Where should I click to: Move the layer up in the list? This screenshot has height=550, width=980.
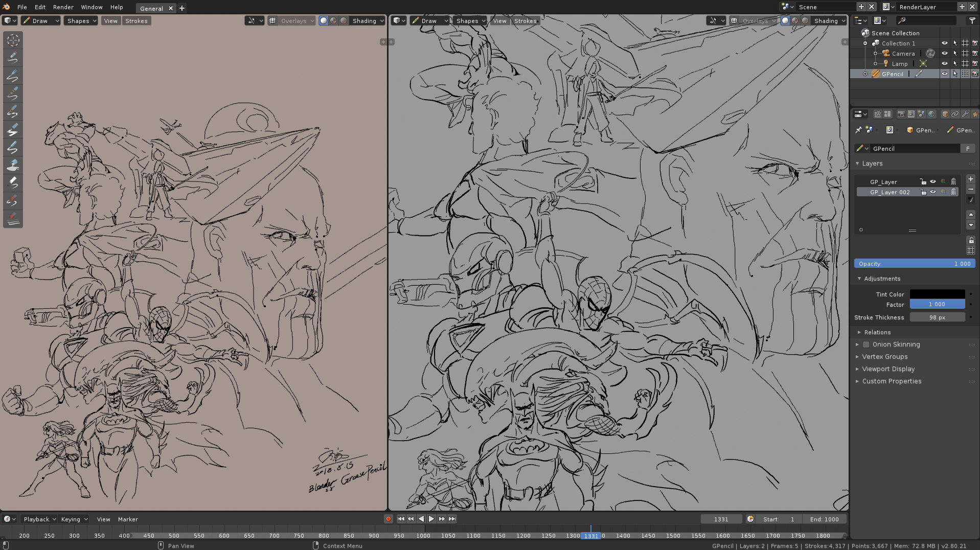[971, 215]
